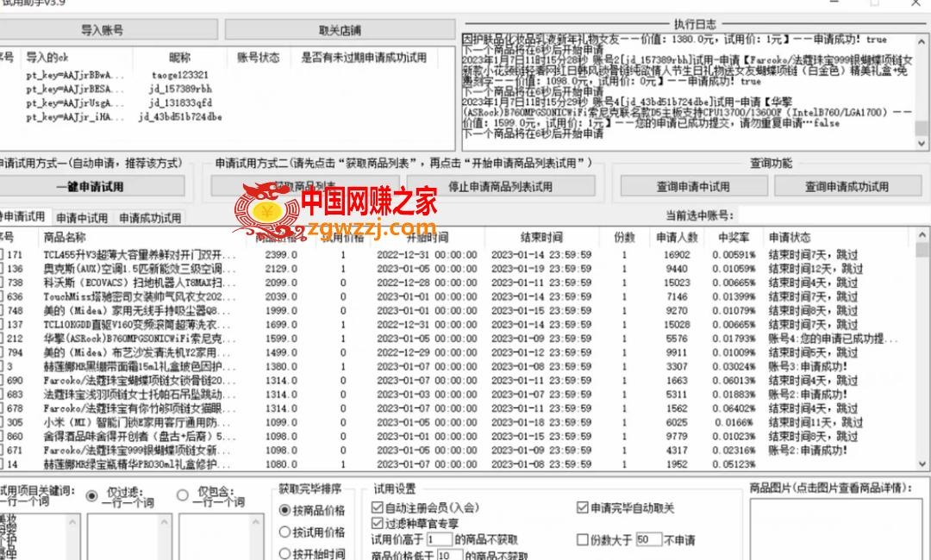Select the 仅过滤 radio option
931x560 pixels.
coord(92,495)
